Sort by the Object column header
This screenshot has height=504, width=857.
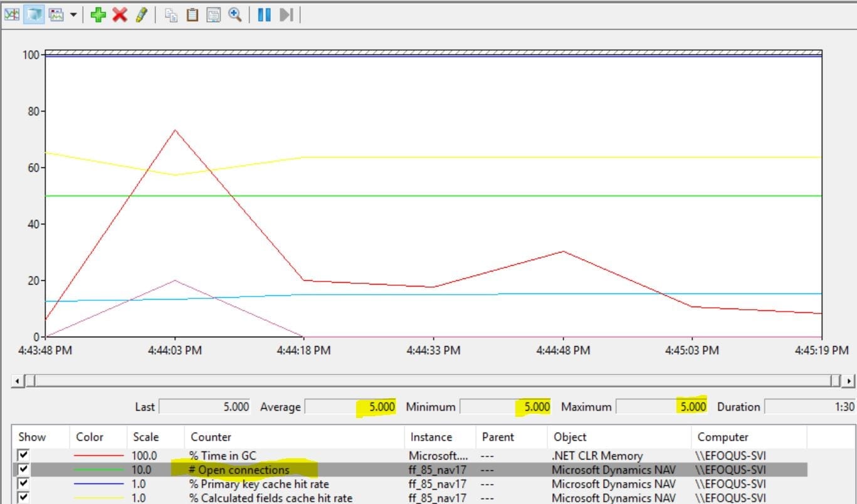tap(619, 437)
